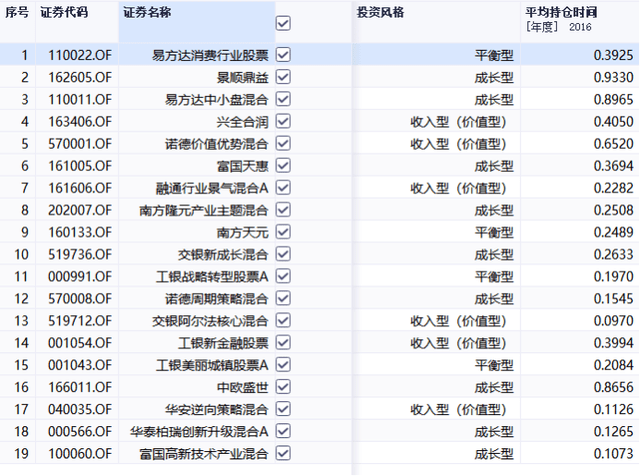640x476 pixels.
Task: Click 华泰柏瑞创新升级混合A fund name
Action: 200,431
